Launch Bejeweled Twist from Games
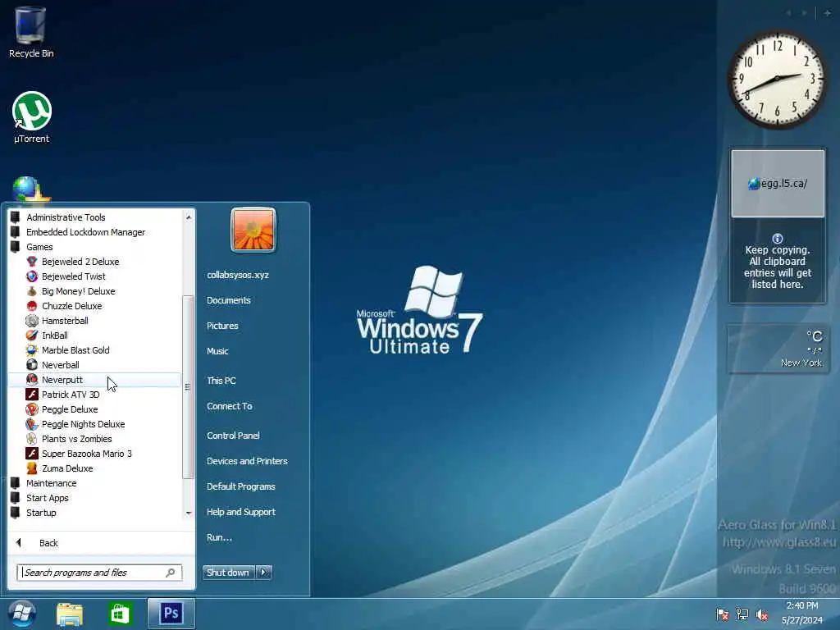840x630 pixels. tap(73, 276)
